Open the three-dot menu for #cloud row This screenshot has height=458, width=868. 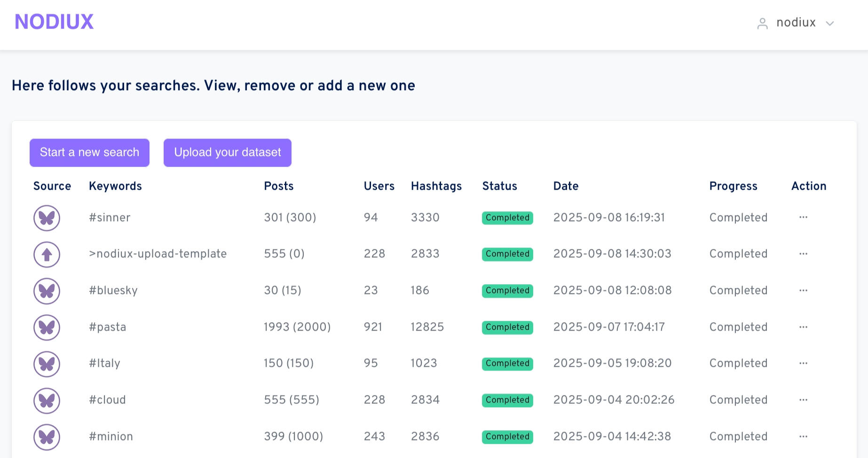coord(803,400)
